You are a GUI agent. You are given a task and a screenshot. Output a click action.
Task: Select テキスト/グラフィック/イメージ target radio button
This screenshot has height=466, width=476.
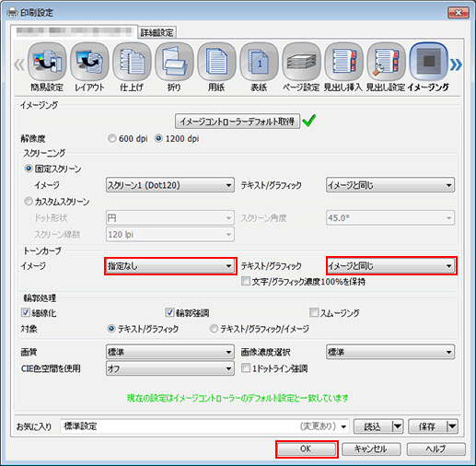coord(214,329)
